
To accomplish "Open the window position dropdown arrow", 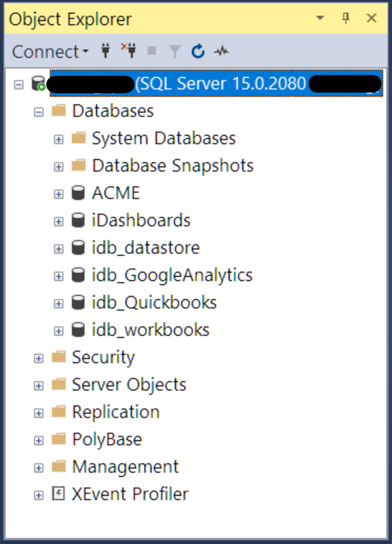I will (320, 18).
